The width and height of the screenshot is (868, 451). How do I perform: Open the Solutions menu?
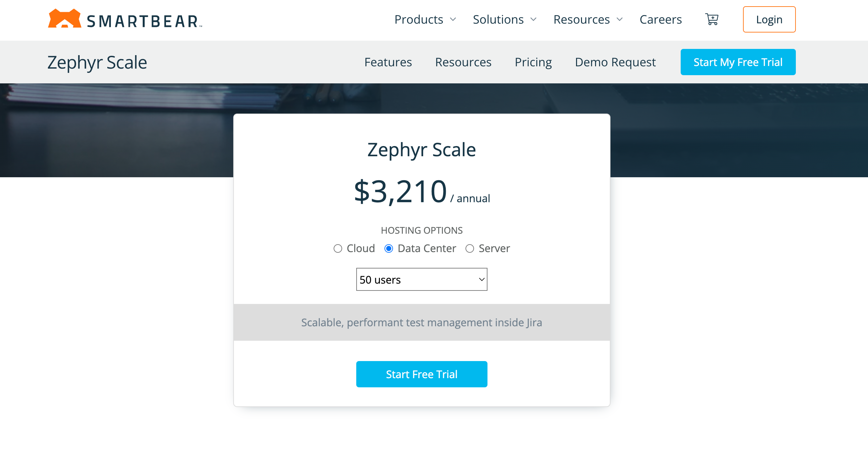tap(498, 20)
